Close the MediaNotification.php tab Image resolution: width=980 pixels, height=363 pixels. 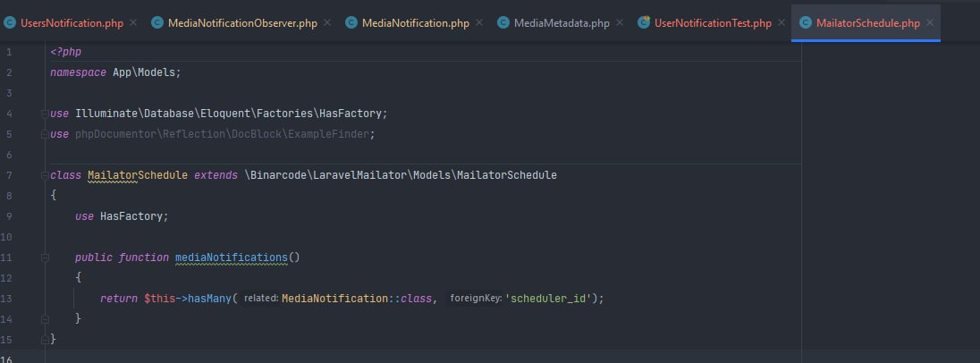pyautogui.click(x=478, y=22)
